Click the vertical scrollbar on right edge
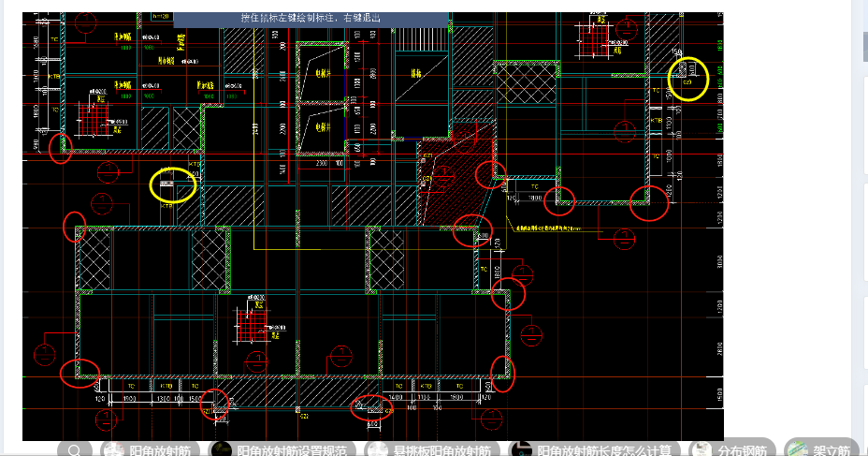 click(x=859, y=225)
